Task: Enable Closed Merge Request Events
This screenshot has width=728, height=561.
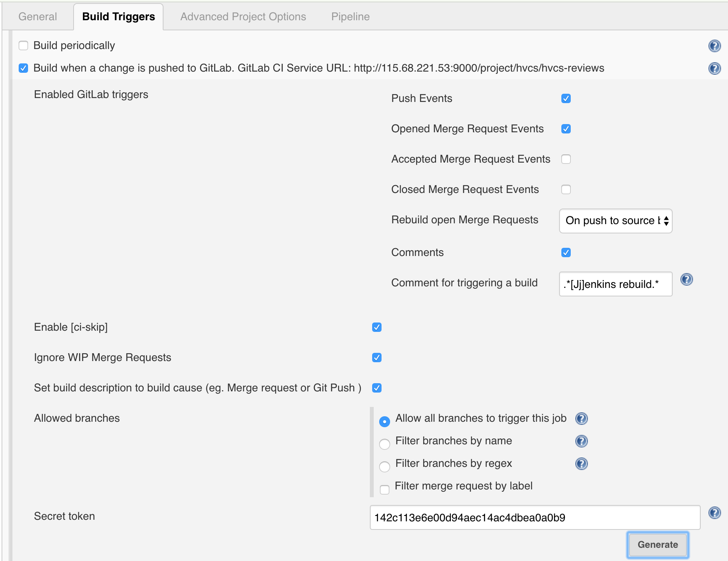Action: pos(566,189)
